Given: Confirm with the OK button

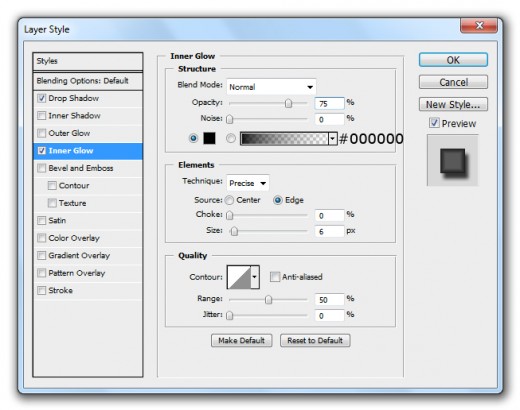Looking at the screenshot, I should click(x=453, y=60).
